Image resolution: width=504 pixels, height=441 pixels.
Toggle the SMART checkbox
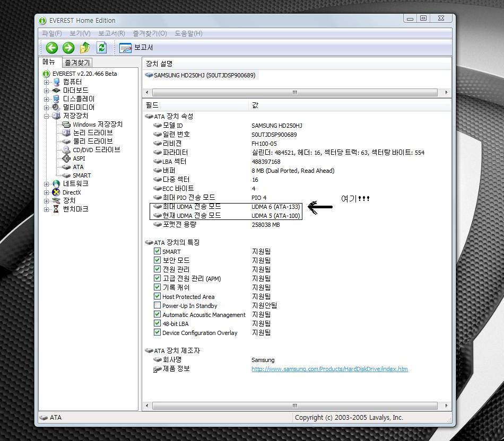[x=157, y=251]
